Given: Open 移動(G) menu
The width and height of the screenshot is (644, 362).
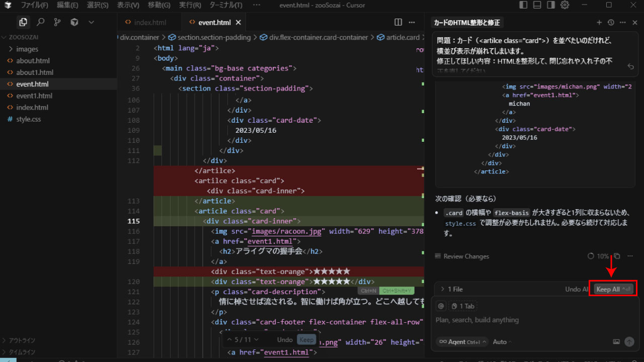Looking at the screenshot, I should click(x=159, y=5).
